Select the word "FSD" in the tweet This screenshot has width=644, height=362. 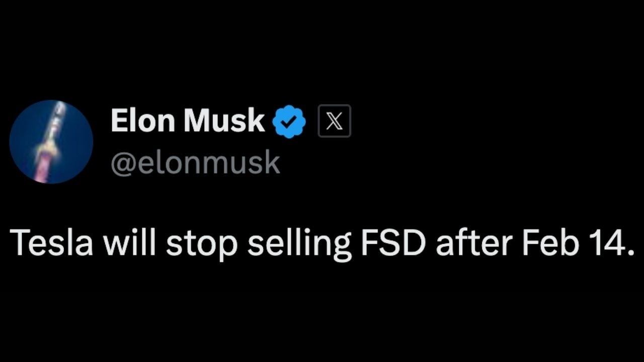tap(393, 243)
